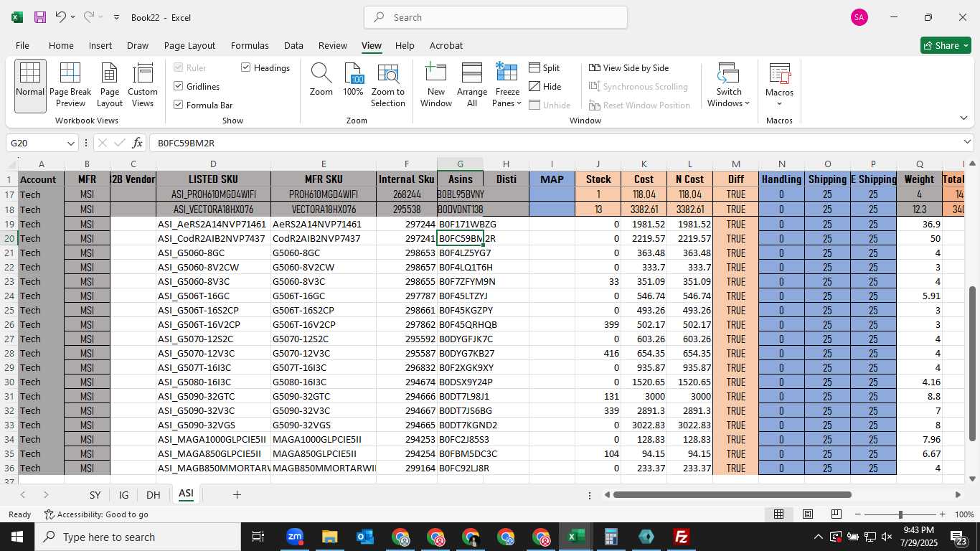This screenshot has width=980, height=551.
Task: Toggle the Formula Bar checkbox
Action: tap(179, 105)
